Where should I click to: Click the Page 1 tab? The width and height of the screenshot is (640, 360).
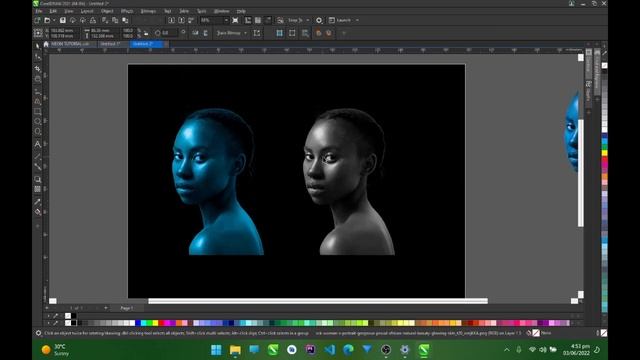pyautogui.click(x=127, y=308)
